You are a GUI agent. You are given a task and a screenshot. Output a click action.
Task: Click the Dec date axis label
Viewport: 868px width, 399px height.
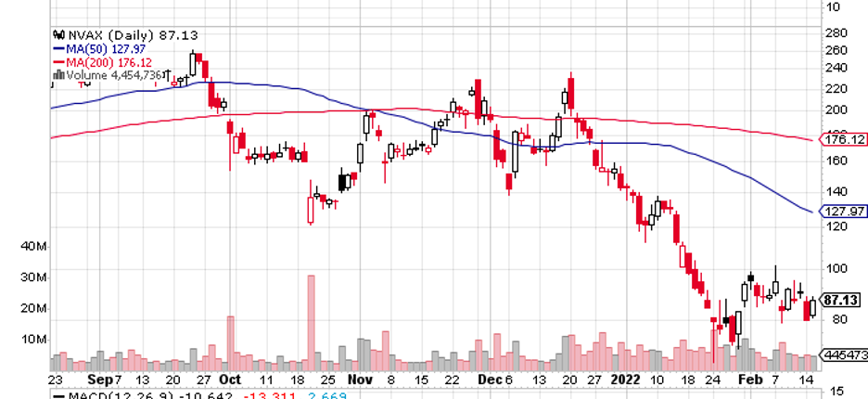(x=490, y=380)
